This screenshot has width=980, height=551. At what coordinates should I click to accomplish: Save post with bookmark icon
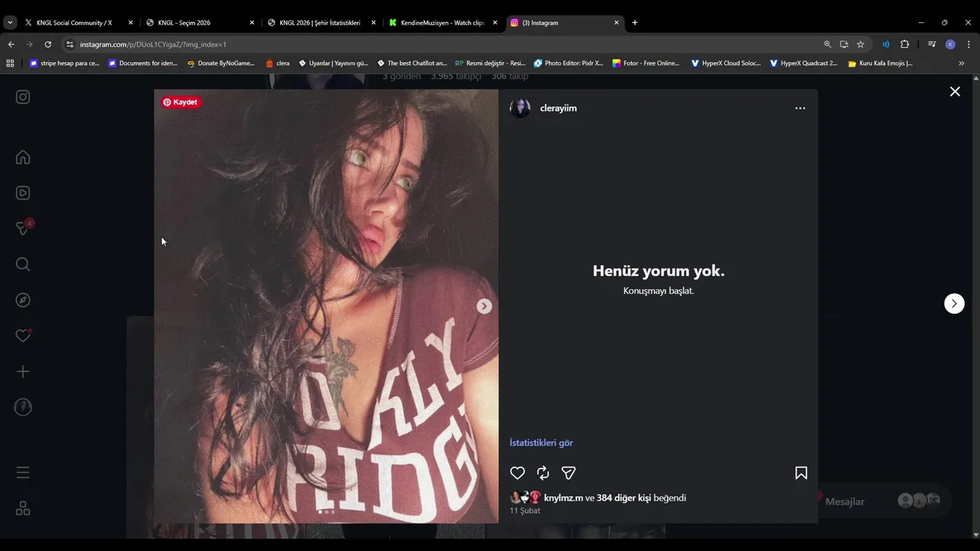[x=801, y=473]
